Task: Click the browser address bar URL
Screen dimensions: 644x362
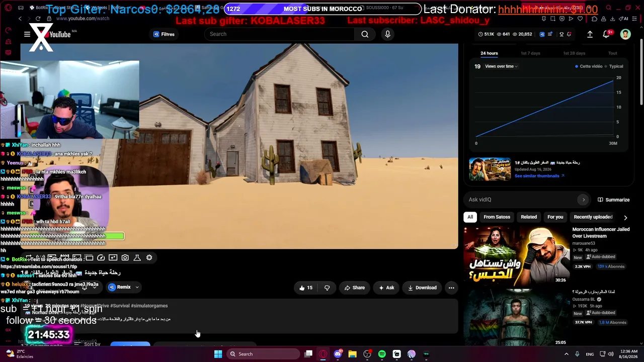Action: tap(83, 19)
